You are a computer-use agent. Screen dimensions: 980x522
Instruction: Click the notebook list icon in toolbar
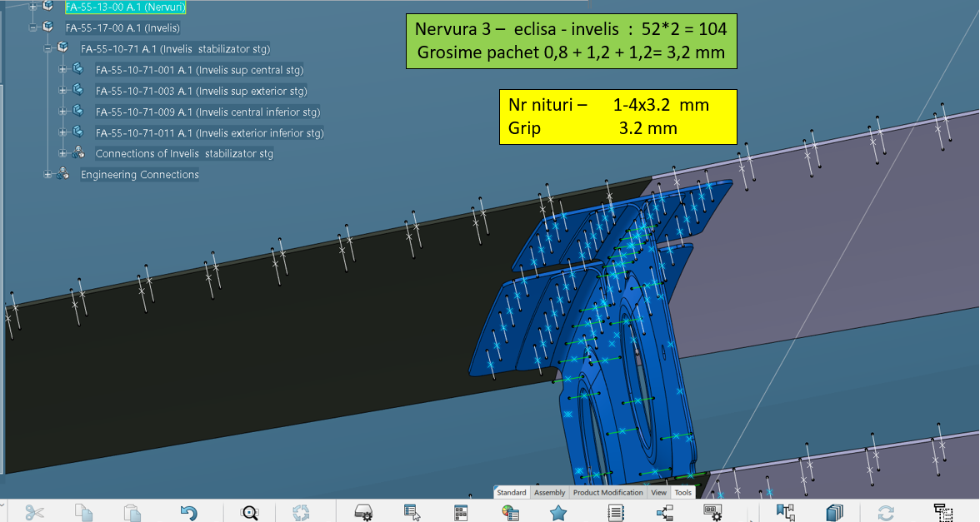[x=616, y=513]
